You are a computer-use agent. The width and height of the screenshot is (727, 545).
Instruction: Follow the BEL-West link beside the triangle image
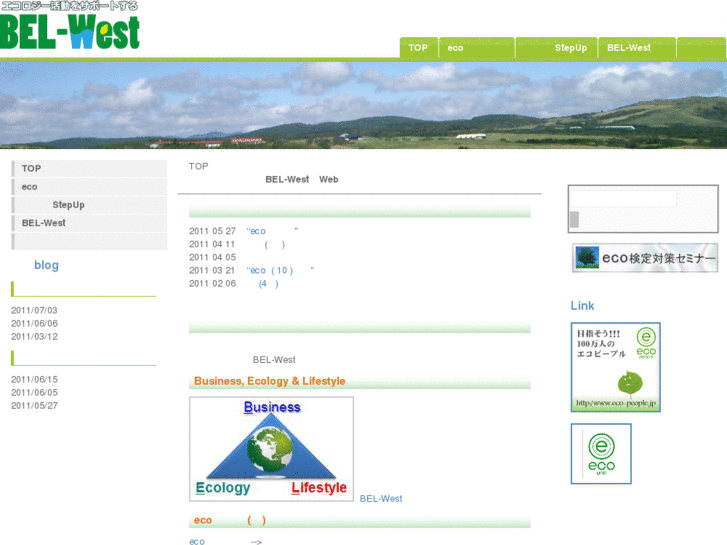pyautogui.click(x=381, y=499)
